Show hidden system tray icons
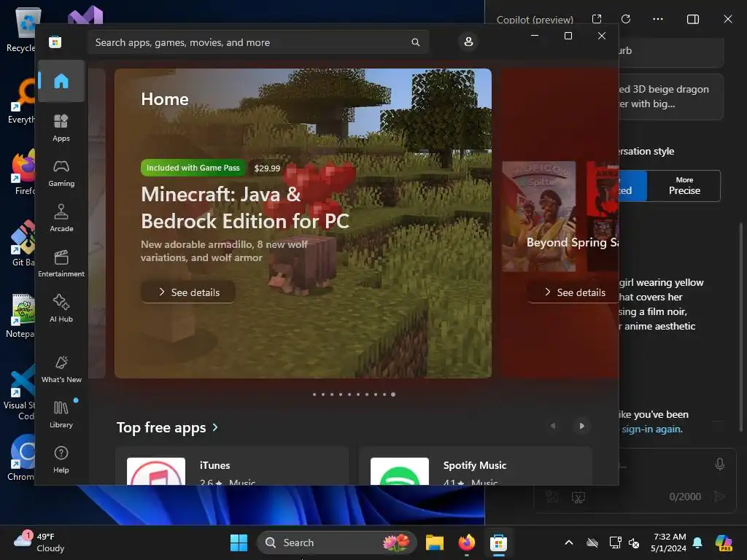Viewport: 747px width, 560px height. click(x=569, y=542)
